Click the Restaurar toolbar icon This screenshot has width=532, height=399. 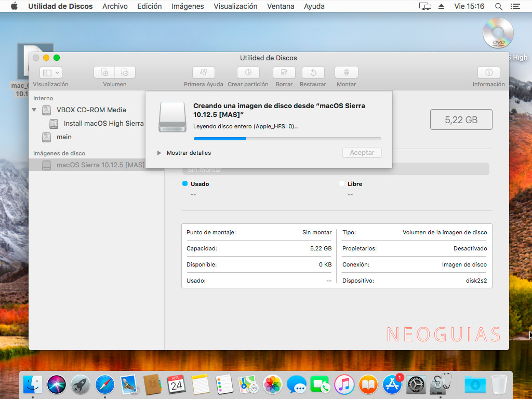click(313, 73)
